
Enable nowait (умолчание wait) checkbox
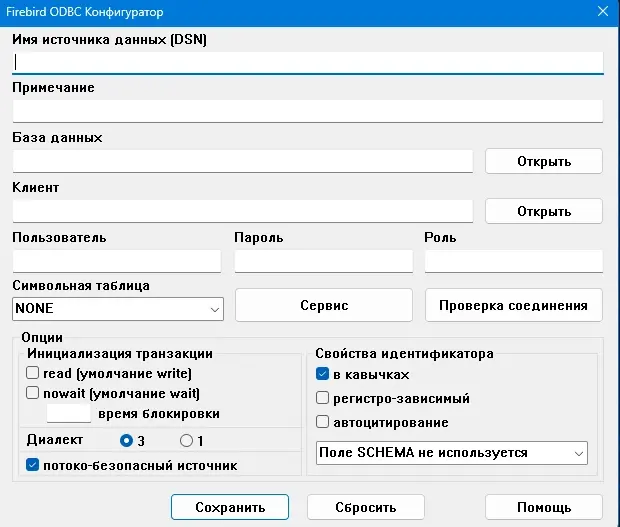32,393
